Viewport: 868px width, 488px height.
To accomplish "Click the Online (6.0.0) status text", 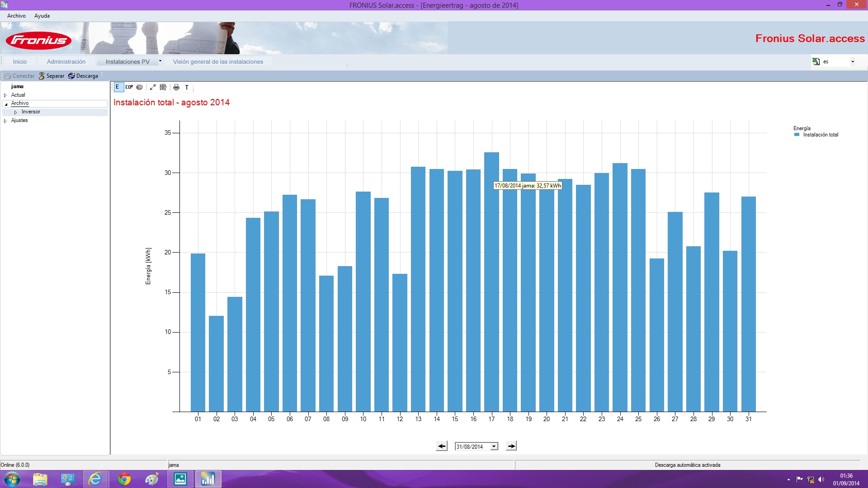I will tap(15, 465).
